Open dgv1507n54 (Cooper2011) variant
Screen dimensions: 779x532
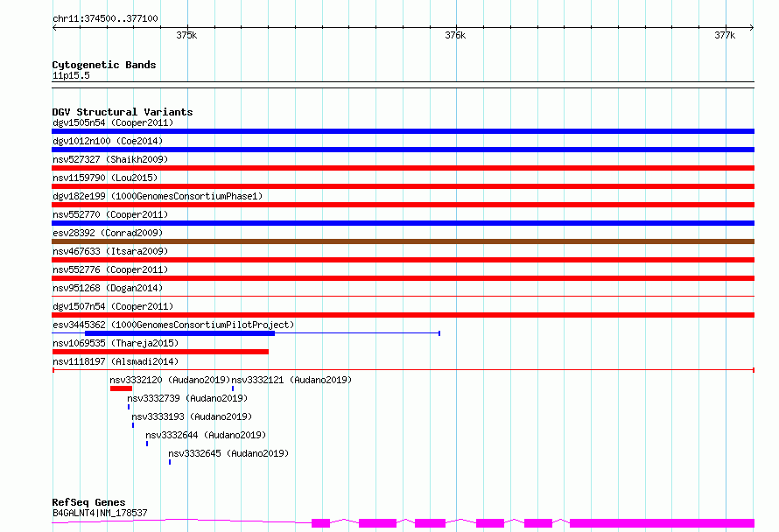coord(113,306)
